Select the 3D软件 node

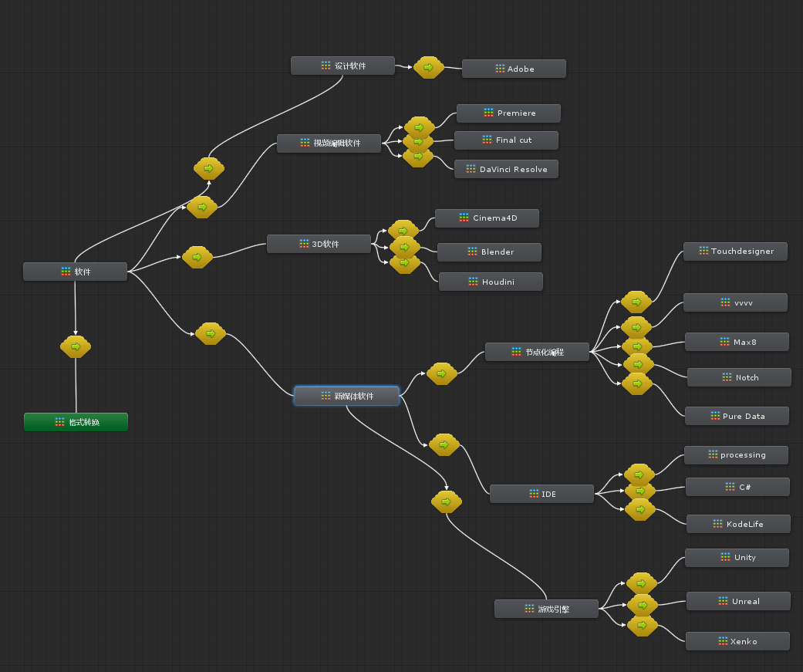point(319,244)
